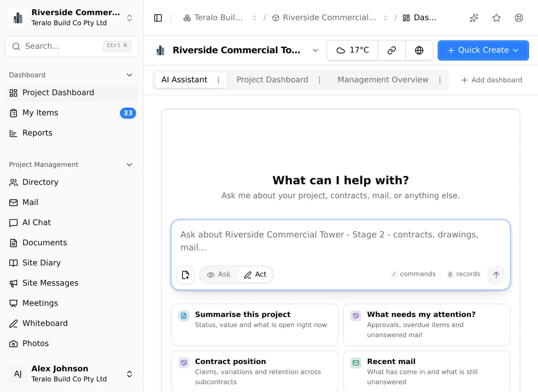
Task: Click into the Ask about Riverside prompt box
Action: point(340,241)
